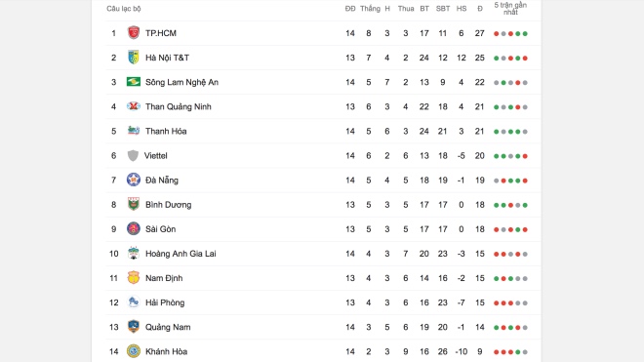Screen dimensions: 644x362
Task: Click TP.HCM's most recent green result dot
Action: 525,34
